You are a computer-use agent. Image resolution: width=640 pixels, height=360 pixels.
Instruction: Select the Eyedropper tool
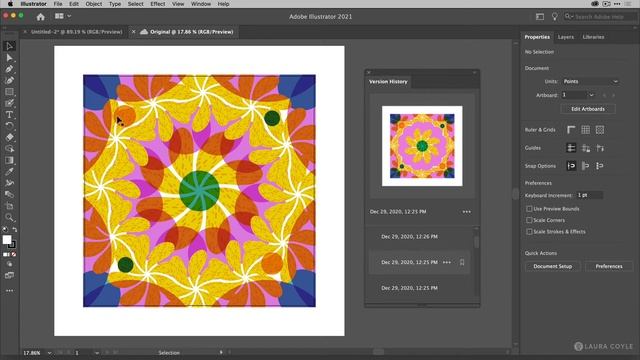click(9, 171)
